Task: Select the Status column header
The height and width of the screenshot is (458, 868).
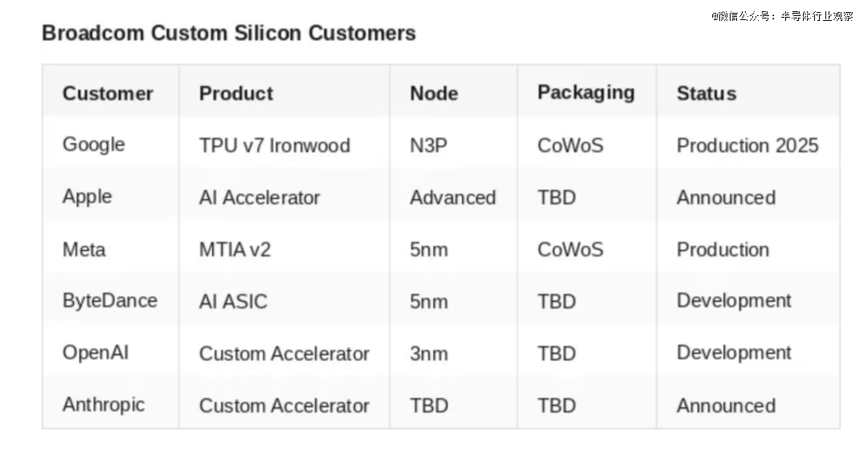Action: [706, 93]
